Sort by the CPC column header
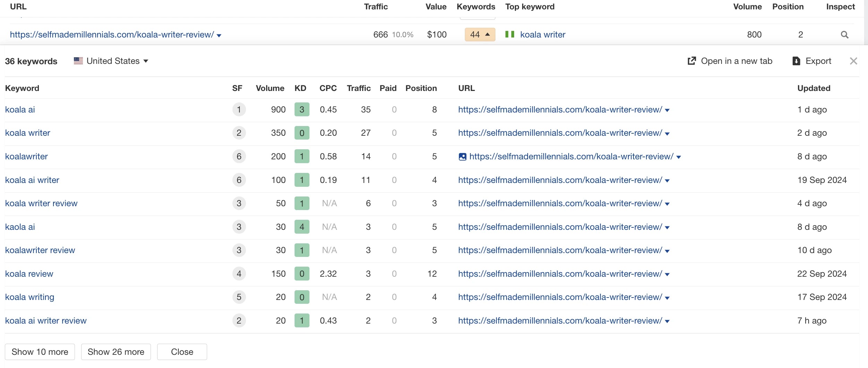868x368 pixels. (x=328, y=88)
